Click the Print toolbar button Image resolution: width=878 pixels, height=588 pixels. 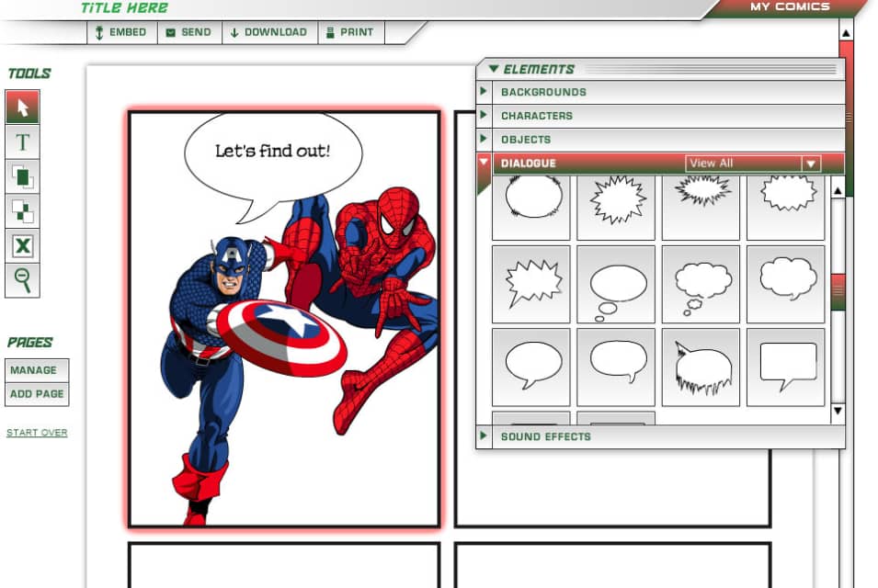coord(350,31)
